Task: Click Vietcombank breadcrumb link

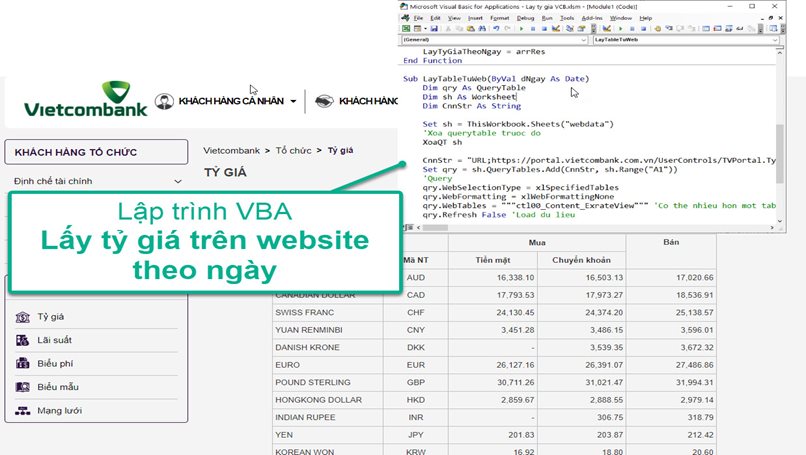Action: [x=231, y=151]
